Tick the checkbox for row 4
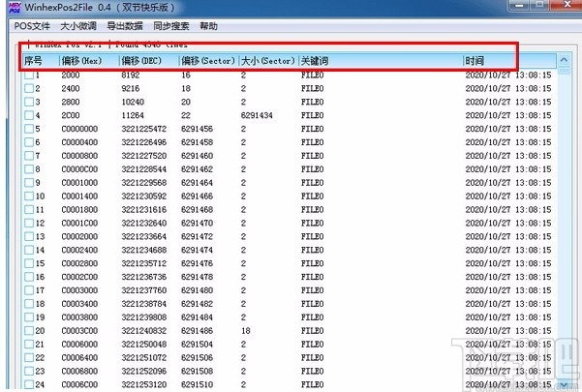Viewport: 582px width, 392px height. (x=29, y=115)
